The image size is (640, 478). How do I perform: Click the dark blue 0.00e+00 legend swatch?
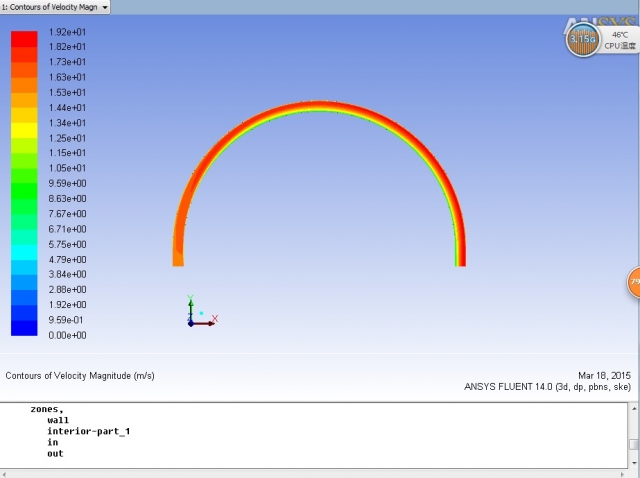[x=24, y=328]
